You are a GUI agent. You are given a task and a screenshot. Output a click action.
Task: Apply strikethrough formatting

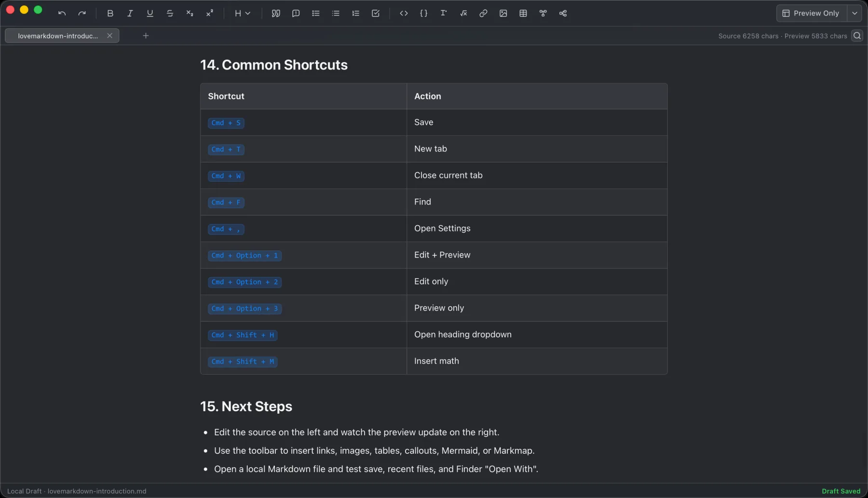tap(170, 13)
